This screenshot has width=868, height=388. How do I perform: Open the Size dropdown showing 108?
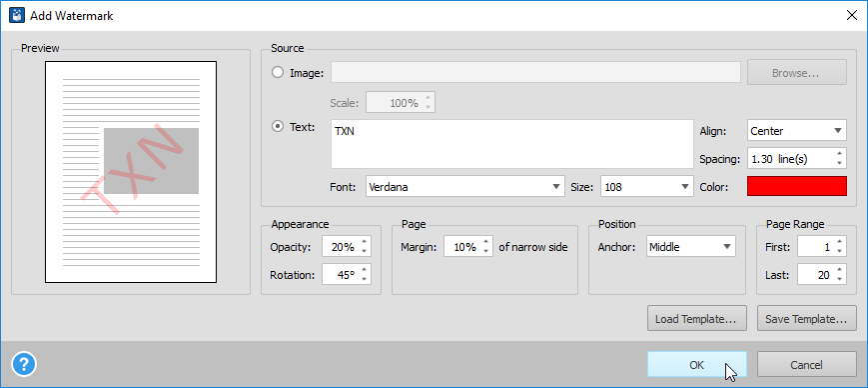pyautogui.click(x=646, y=187)
